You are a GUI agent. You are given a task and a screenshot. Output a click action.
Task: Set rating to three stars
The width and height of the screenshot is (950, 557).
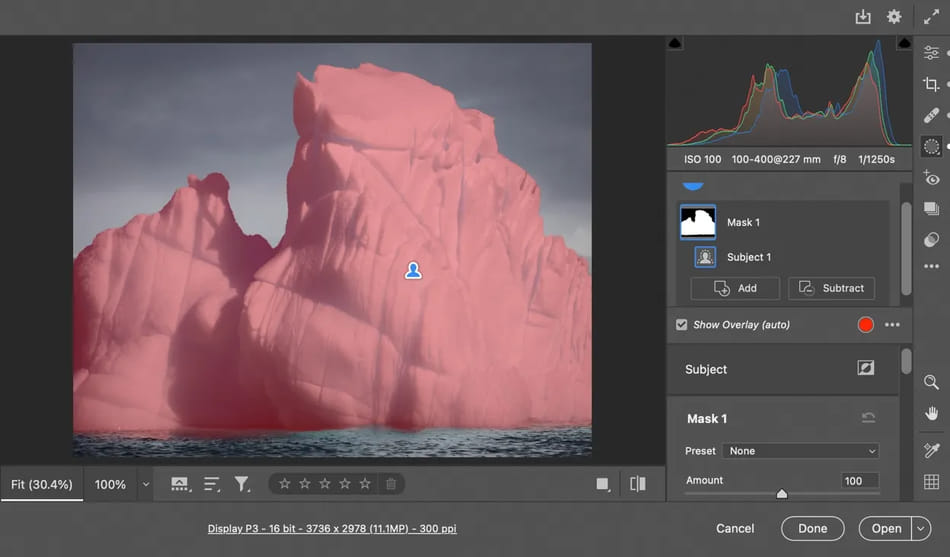pos(325,484)
